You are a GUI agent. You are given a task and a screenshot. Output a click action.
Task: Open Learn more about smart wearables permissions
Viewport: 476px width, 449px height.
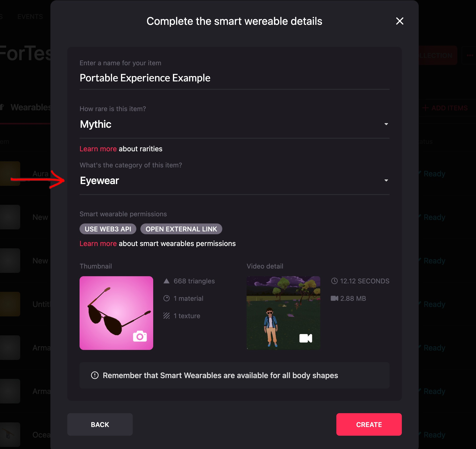(98, 243)
